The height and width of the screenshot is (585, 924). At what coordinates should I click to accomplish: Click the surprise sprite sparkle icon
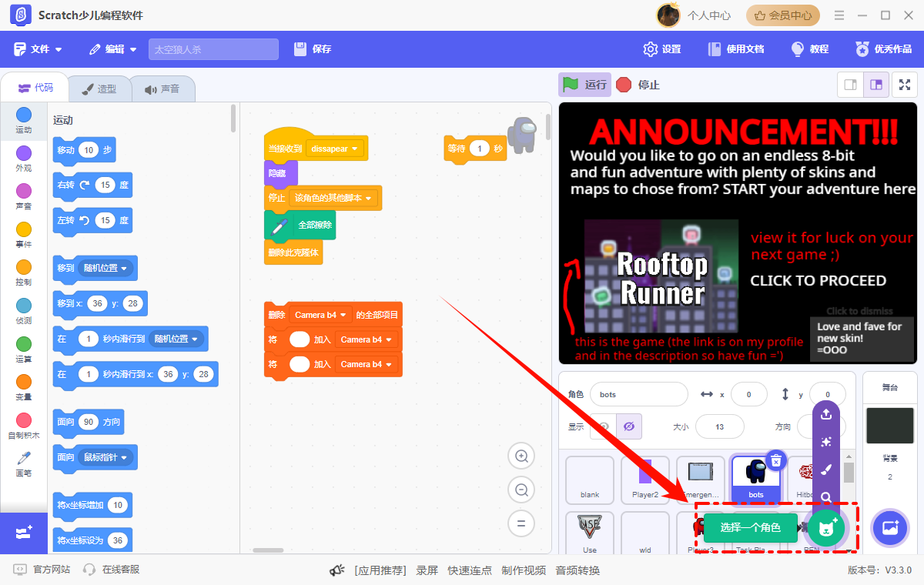(826, 442)
